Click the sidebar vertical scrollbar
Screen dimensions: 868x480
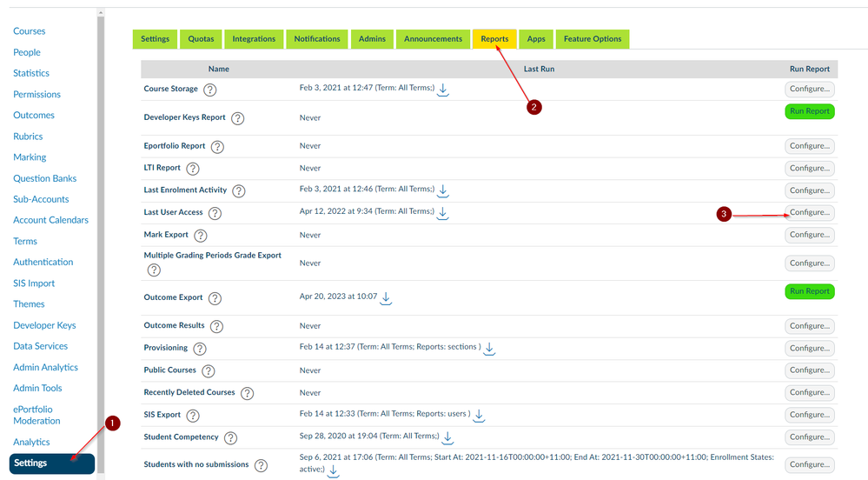(101, 243)
